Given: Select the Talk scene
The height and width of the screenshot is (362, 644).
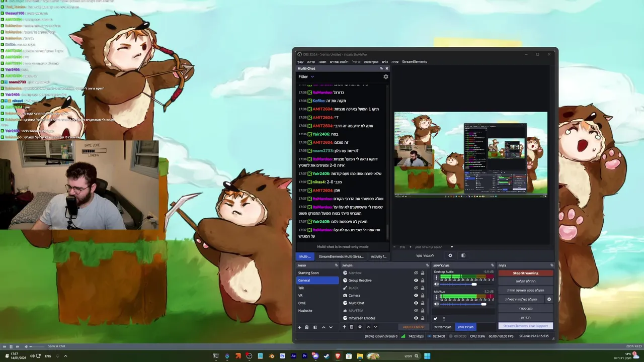Looking at the screenshot, I should coord(318,288).
